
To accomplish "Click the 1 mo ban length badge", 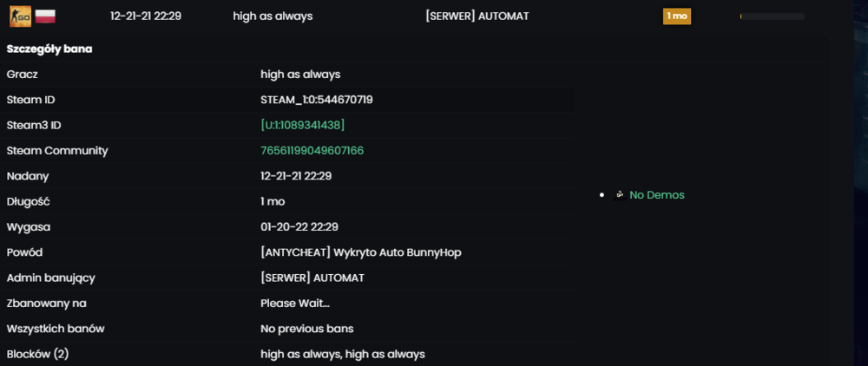I will click(x=676, y=16).
